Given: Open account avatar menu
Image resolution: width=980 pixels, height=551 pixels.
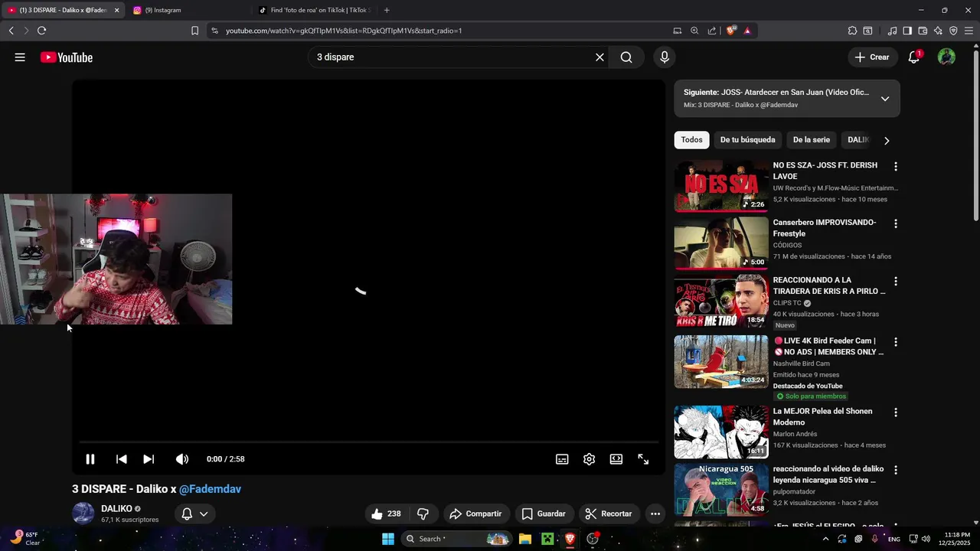Looking at the screenshot, I should (x=946, y=57).
